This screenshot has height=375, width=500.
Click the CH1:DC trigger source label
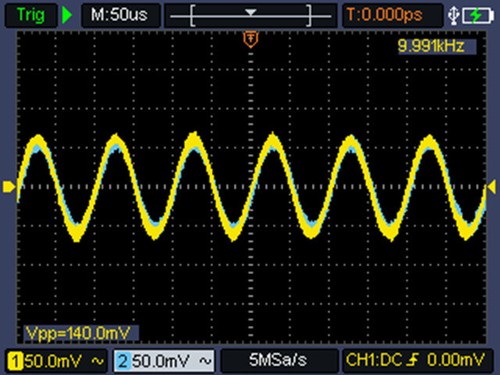pos(374,360)
